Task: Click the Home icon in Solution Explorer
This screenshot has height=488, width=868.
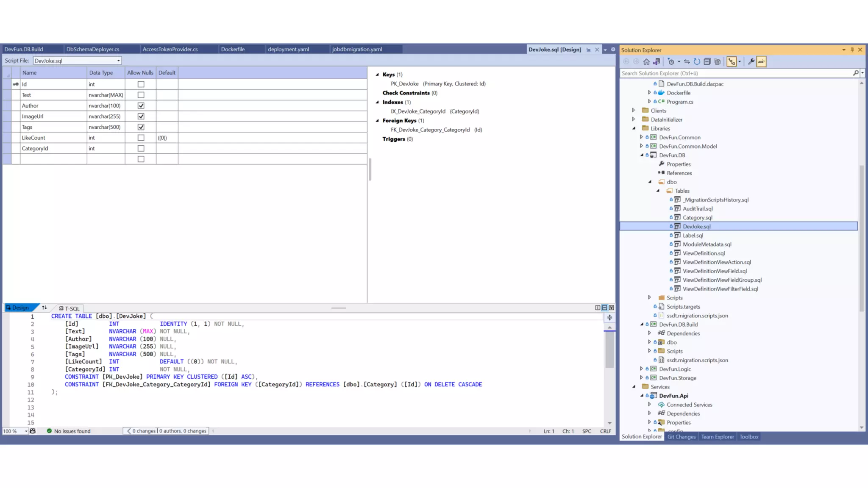Action: click(646, 62)
